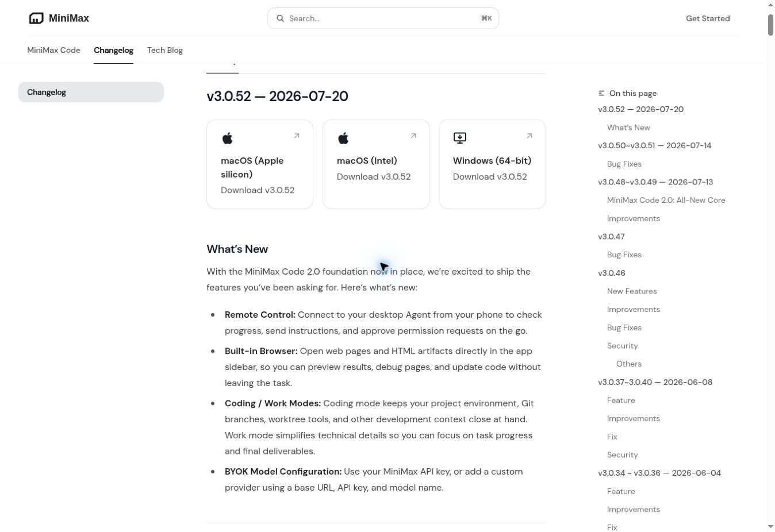
Task: Go to What's New in page outline
Action: coord(628,128)
